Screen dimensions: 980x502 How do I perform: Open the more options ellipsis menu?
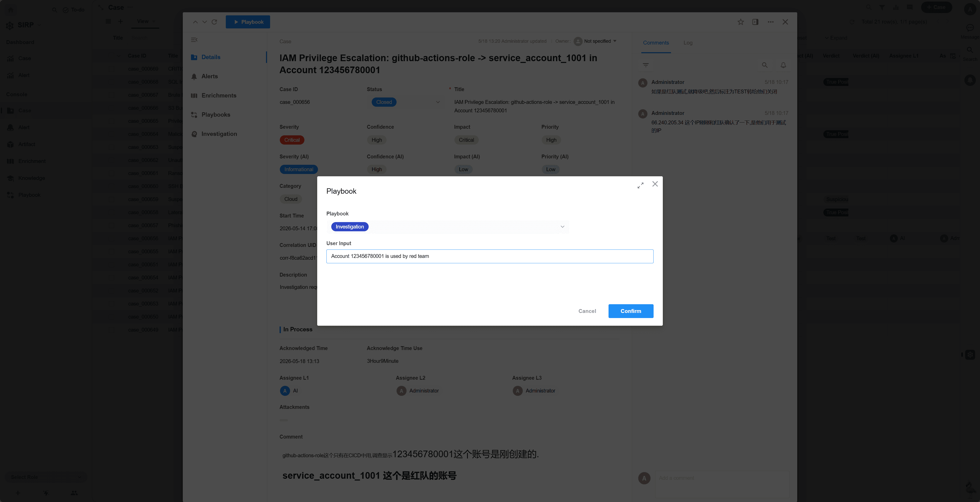tap(770, 22)
